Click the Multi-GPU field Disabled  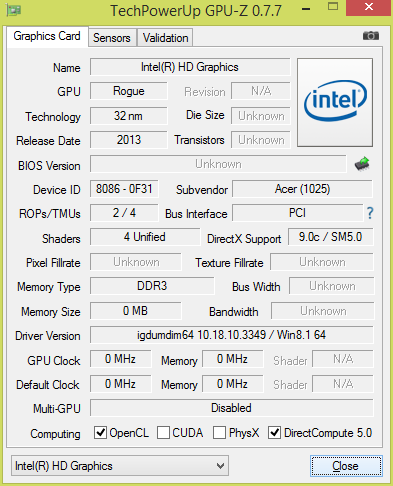[231, 408]
